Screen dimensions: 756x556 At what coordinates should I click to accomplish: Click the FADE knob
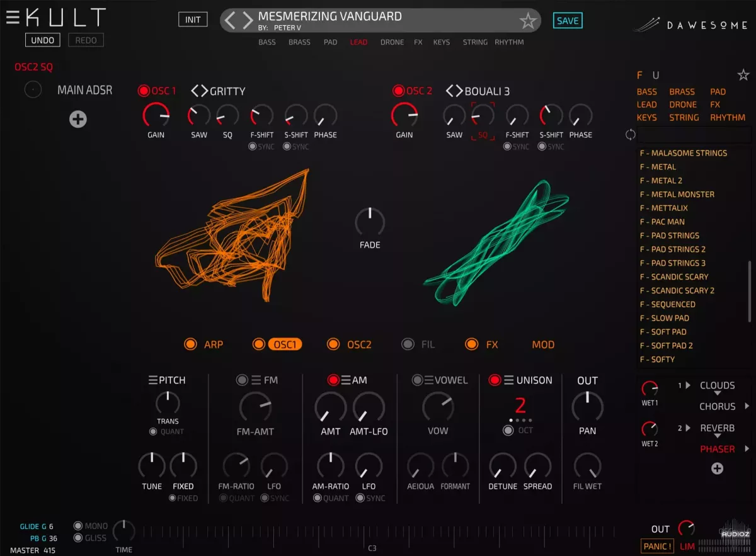pyautogui.click(x=370, y=222)
